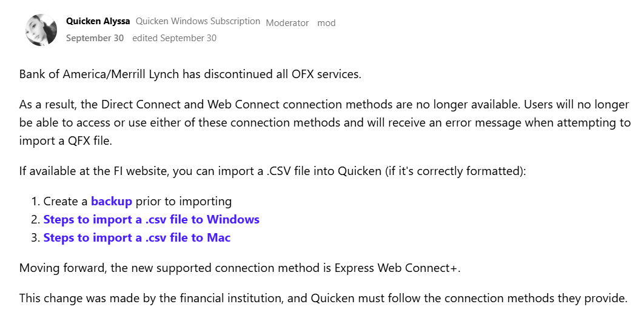Click the edited September 30 note
Screen dimensions: 644x324
click(x=174, y=38)
